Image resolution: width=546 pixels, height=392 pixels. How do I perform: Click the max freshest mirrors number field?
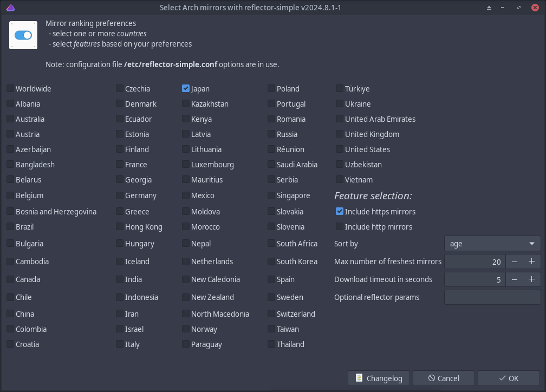coord(474,262)
